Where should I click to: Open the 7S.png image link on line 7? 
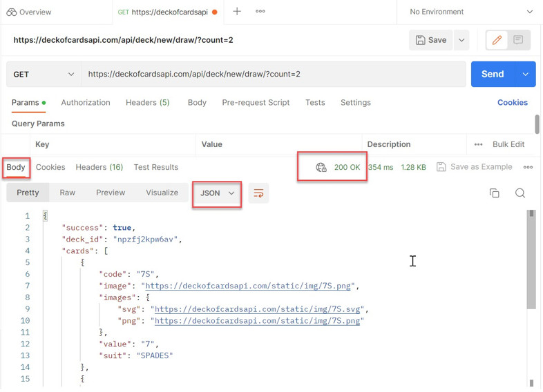pos(247,286)
